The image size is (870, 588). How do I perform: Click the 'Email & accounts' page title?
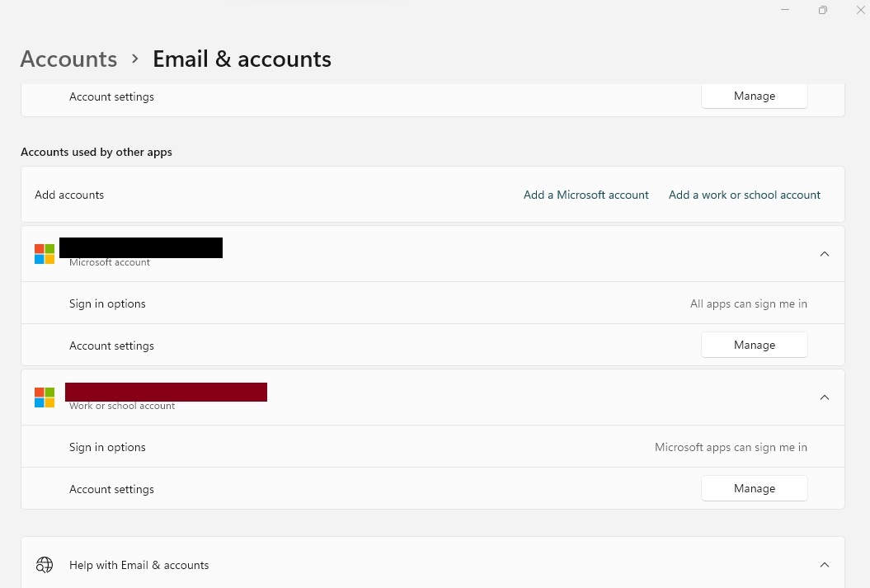[242, 59]
